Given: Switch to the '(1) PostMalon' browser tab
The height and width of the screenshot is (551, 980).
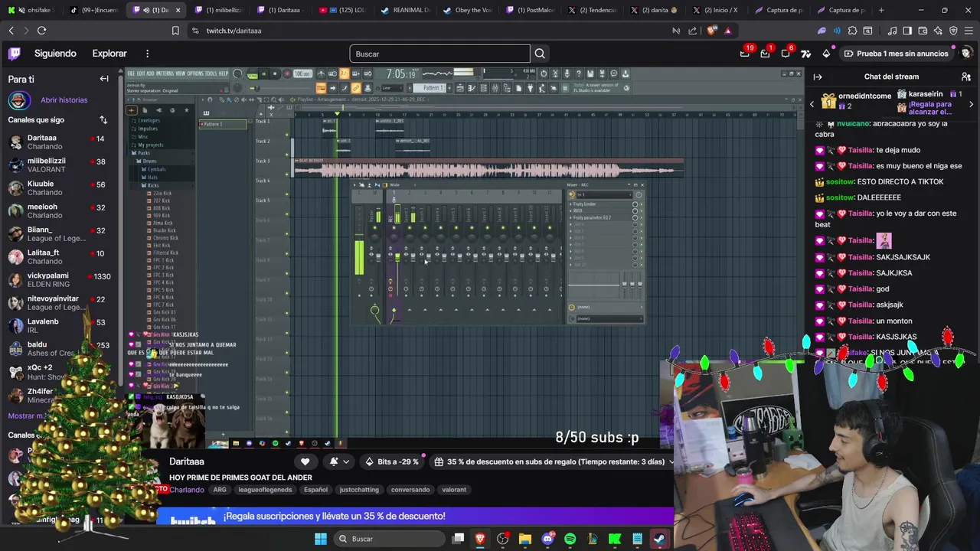Looking at the screenshot, I should coord(530,10).
